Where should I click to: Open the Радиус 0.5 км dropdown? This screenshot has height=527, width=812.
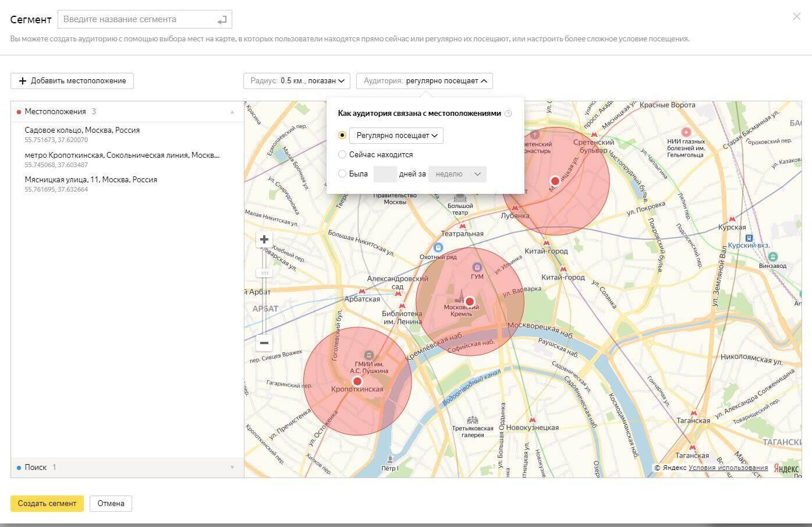coord(296,81)
